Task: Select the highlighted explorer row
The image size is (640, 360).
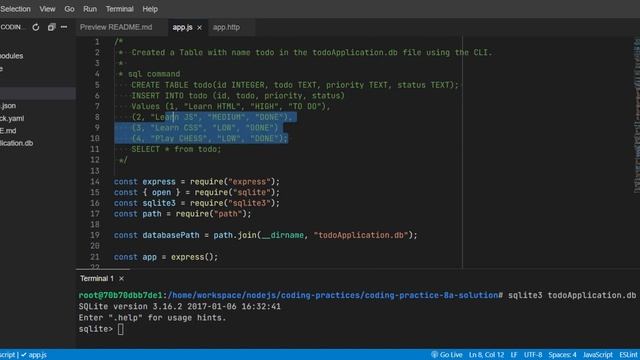Action: [38, 93]
